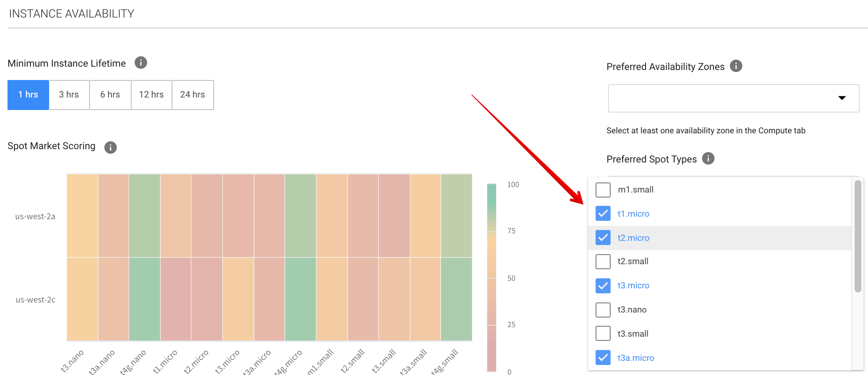Enable the t2.small checkbox

(x=603, y=262)
